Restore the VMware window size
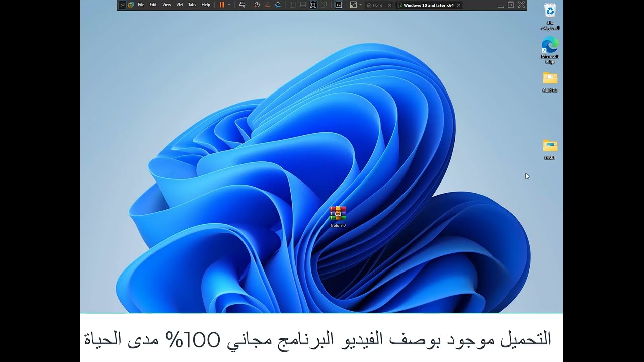This screenshot has height=362, width=644. (x=511, y=5)
